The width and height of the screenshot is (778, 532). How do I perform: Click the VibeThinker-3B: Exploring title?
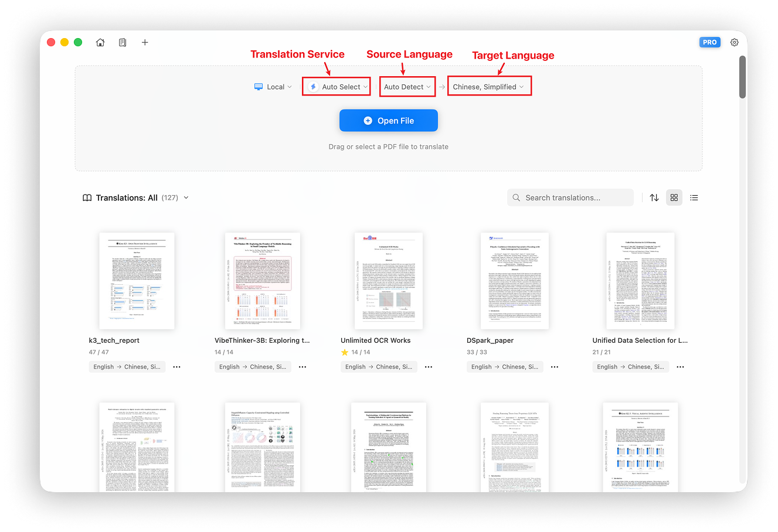click(262, 340)
